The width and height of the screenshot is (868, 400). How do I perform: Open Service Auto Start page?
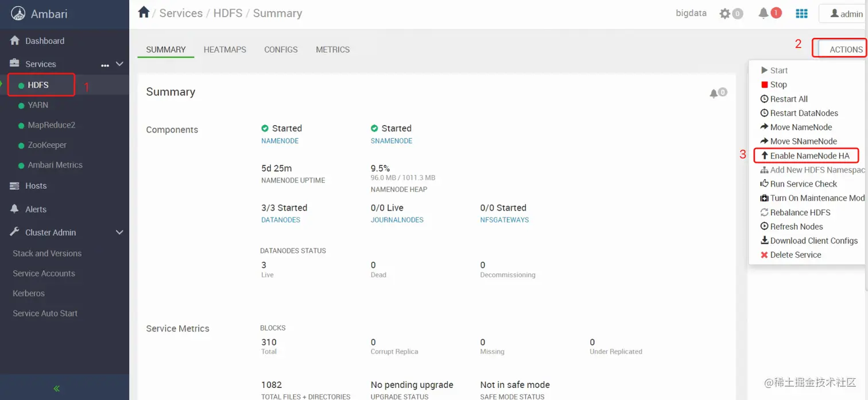tap(45, 313)
